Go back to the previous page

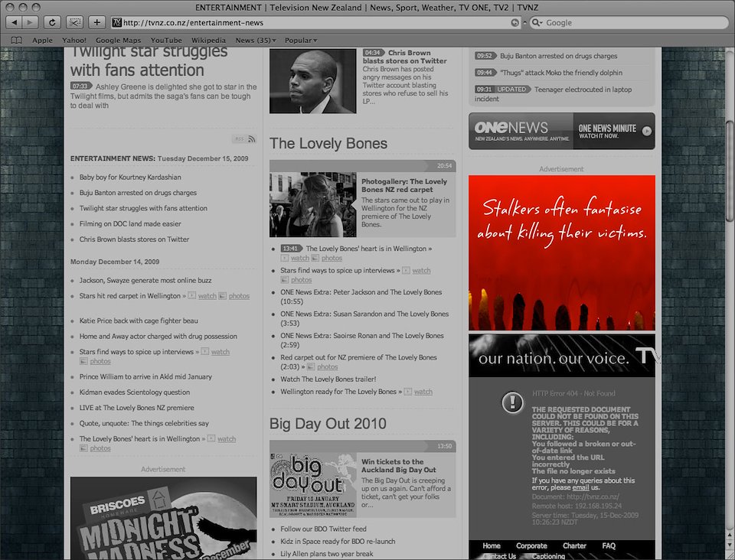coord(15,22)
